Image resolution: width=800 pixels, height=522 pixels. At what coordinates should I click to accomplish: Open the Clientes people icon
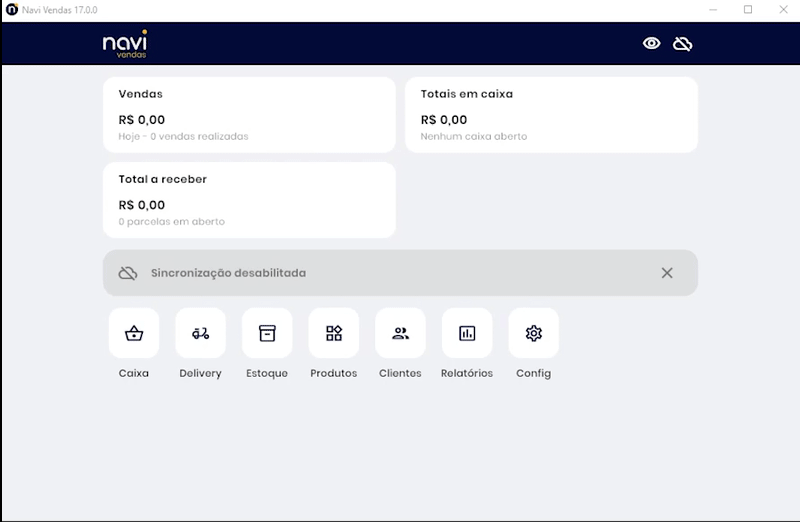click(x=400, y=333)
